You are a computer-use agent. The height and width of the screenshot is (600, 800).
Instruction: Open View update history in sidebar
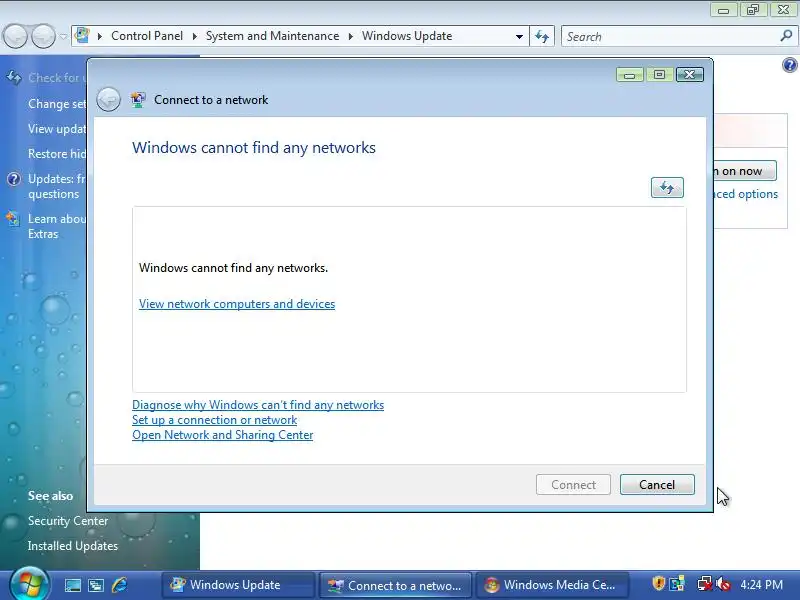click(x=57, y=129)
